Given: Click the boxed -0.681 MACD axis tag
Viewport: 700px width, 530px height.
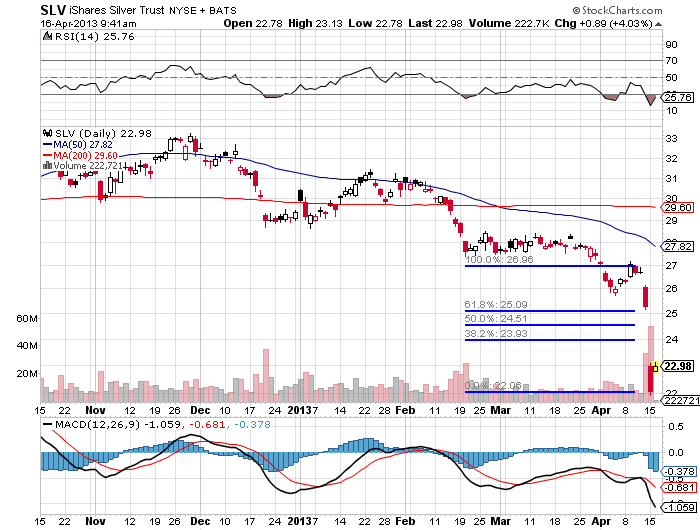Looking at the screenshot, I should 679,488.
